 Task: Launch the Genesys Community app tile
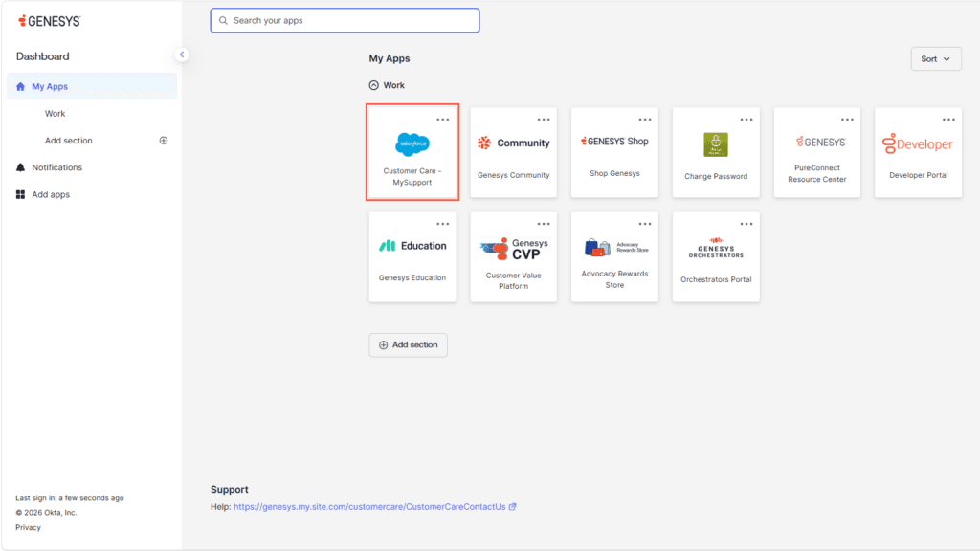(513, 152)
